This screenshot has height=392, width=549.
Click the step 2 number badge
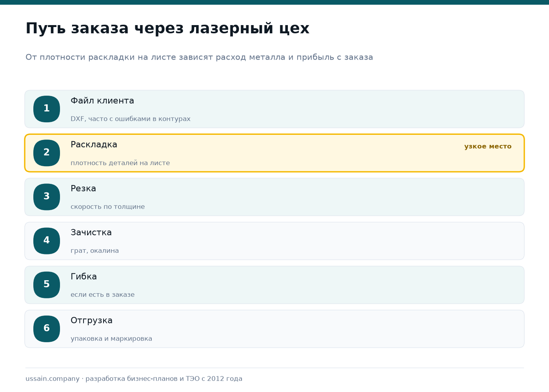click(x=47, y=153)
